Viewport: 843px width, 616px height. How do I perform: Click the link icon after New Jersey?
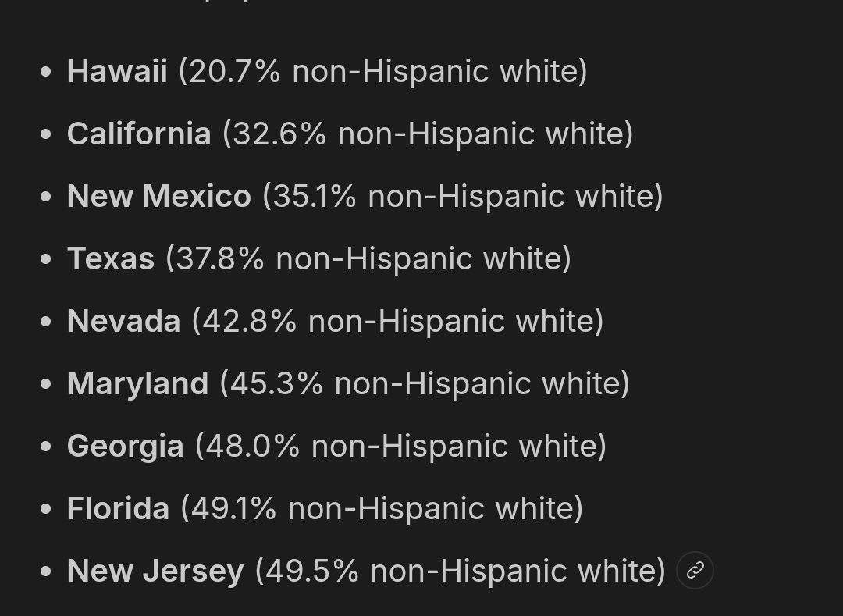pyautogui.click(x=695, y=570)
